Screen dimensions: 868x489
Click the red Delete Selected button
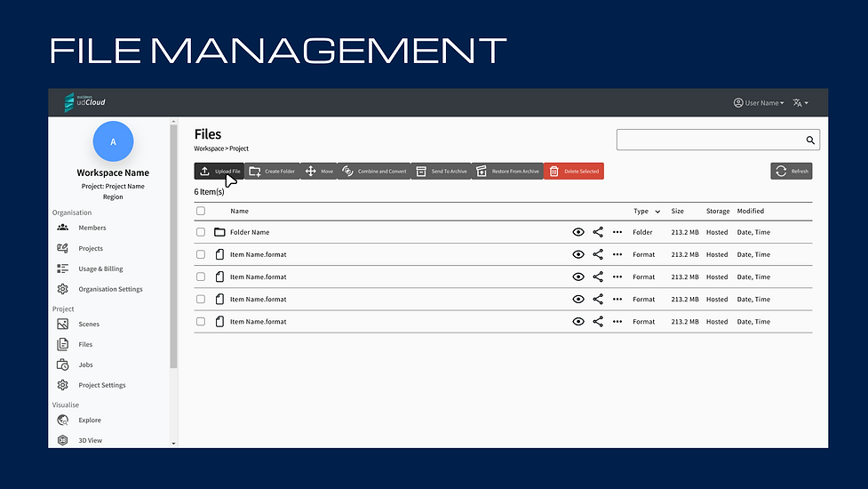[574, 171]
